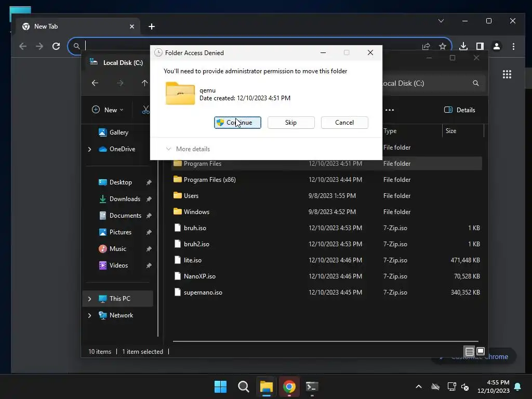The image size is (532, 399).
Task: Toggle the Details pane in Explorer
Action: tap(460, 110)
